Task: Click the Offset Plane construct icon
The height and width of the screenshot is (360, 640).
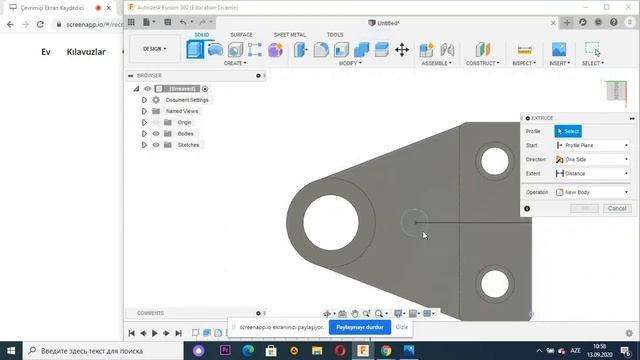Action: 482,50
